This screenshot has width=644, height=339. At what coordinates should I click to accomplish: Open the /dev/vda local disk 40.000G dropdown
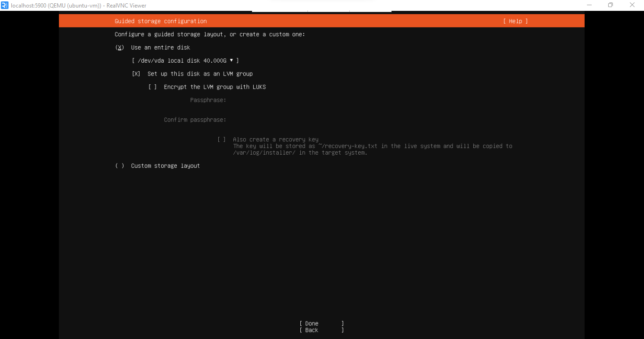coord(185,61)
